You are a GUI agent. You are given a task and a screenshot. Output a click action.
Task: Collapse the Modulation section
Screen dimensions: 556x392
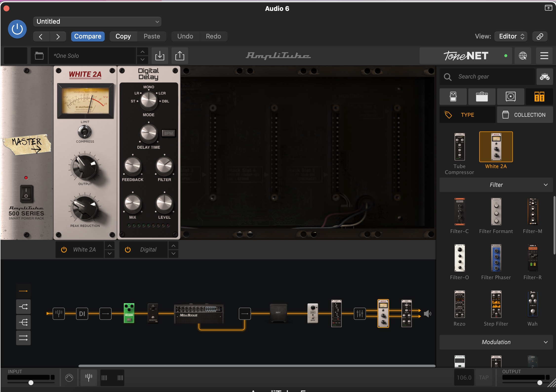pyautogui.click(x=496, y=342)
